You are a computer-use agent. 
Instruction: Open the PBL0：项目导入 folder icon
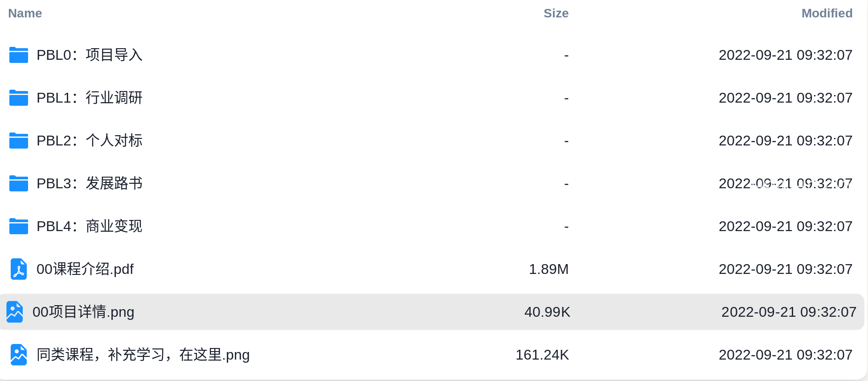point(19,55)
